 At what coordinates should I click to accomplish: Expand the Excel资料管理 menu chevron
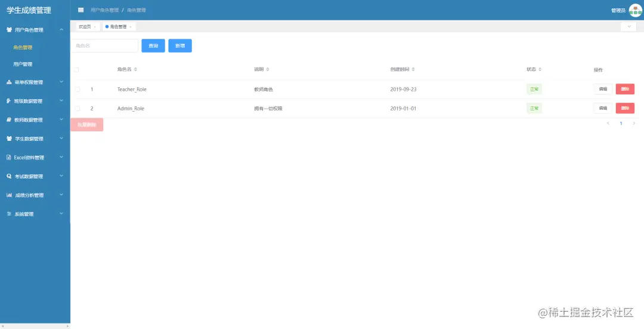pyautogui.click(x=61, y=157)
